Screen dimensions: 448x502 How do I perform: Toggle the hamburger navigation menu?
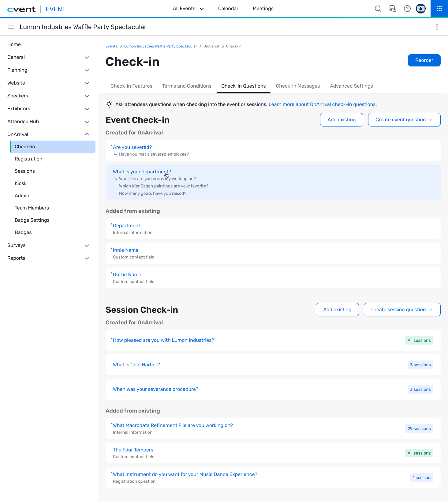point(11,27)
